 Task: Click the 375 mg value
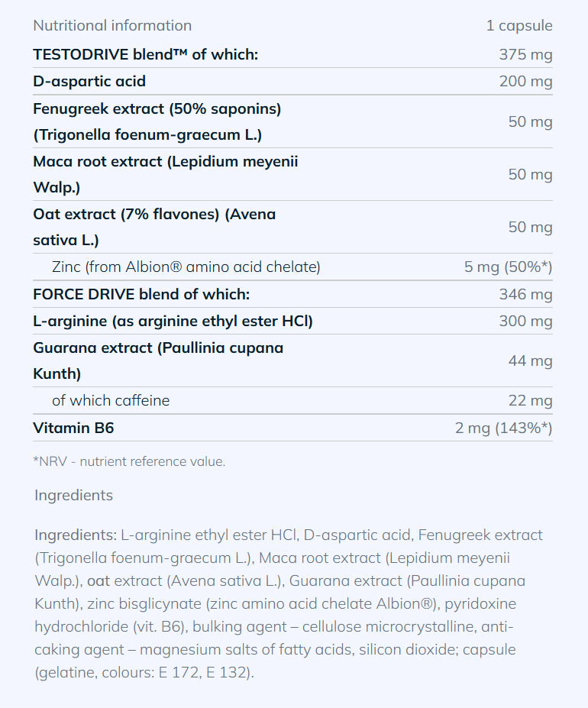(525, 54)
